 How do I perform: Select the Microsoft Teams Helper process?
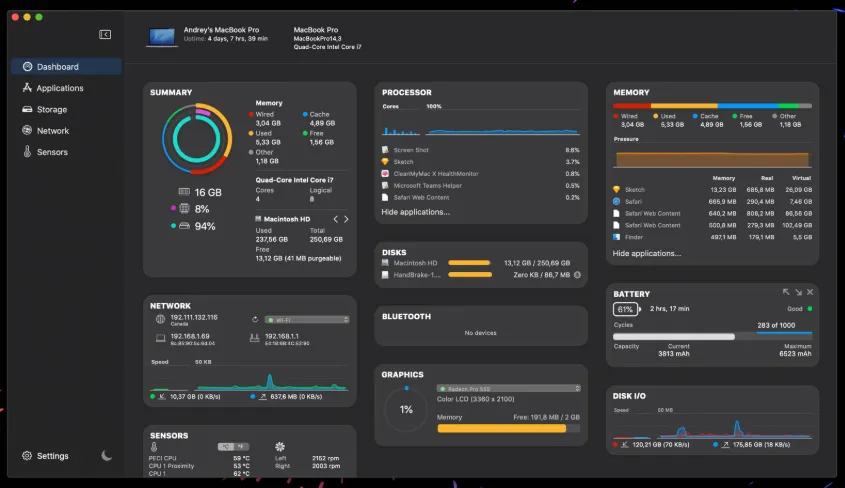pos(481,185)
